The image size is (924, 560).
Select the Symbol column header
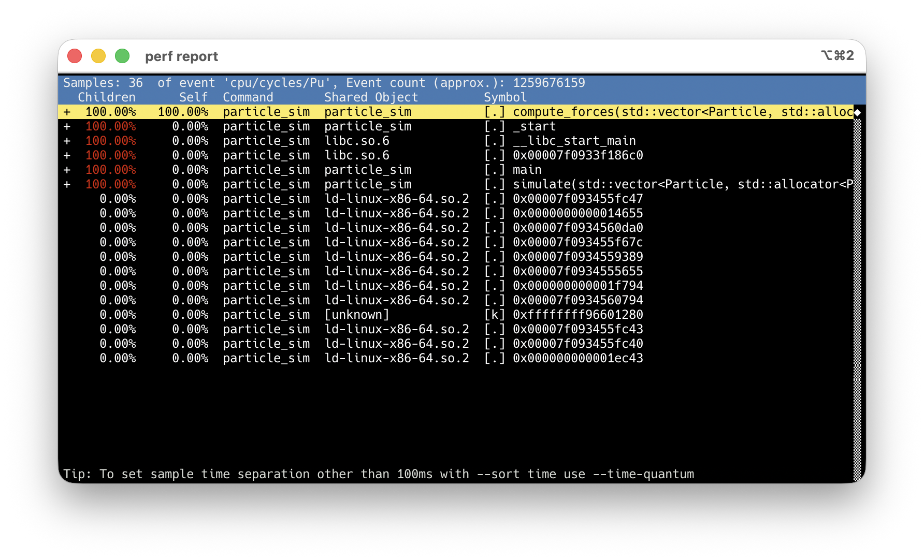coord(505,97)
